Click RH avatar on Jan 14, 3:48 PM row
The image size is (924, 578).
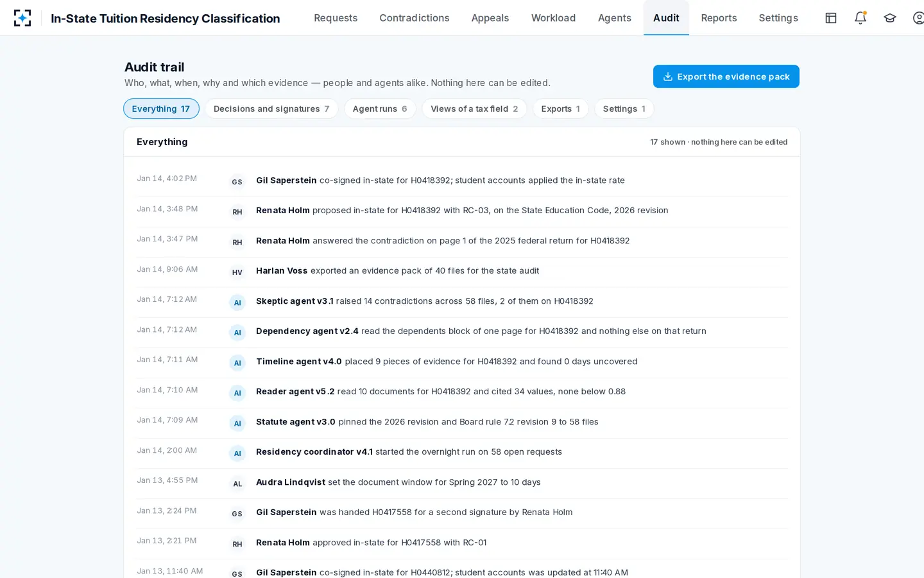(237, 212)
